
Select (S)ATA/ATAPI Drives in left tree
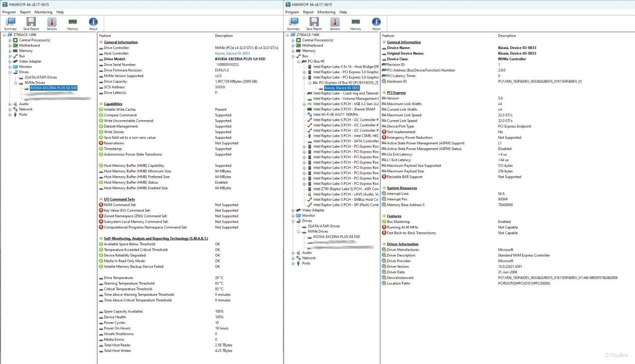pos(41,77)
